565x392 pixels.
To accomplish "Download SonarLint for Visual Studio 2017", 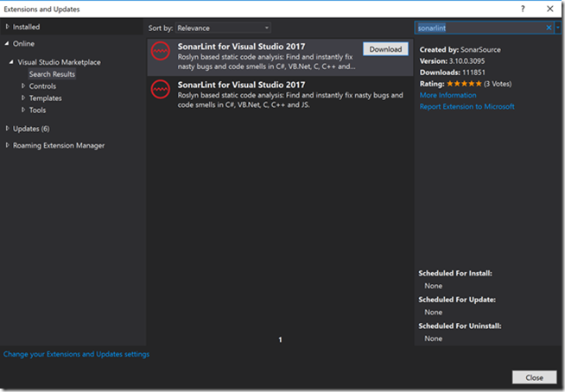I will [x=385, y=49].
